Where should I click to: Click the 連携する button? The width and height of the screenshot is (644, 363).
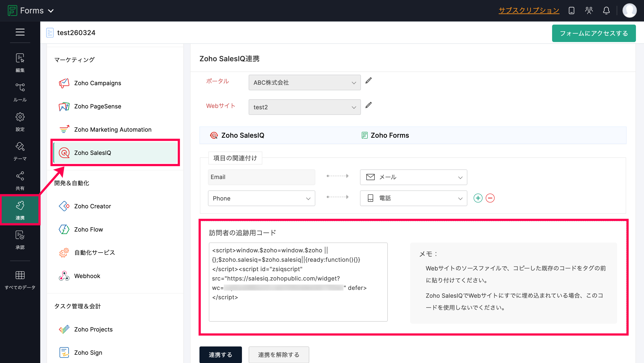[x=220, y=355]
